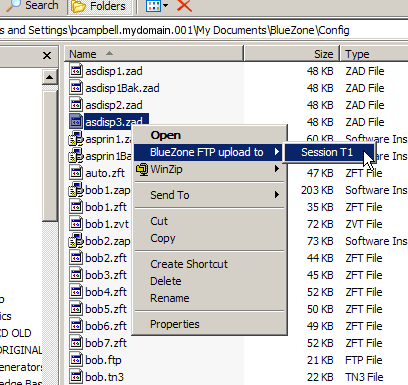The image size is (408, 385).
Task: Sort files by the Size column header
Action: [292, 54]
